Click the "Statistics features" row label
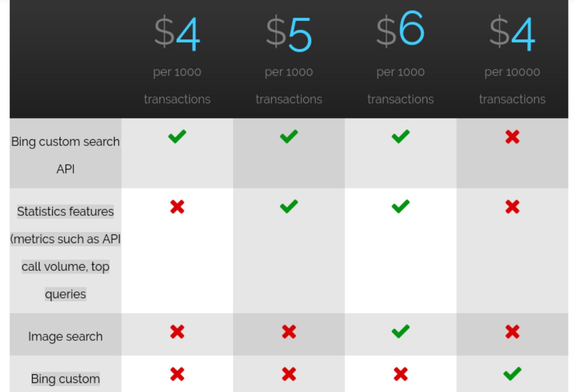This screenshot has height=392, width=575. click(66, 211)
